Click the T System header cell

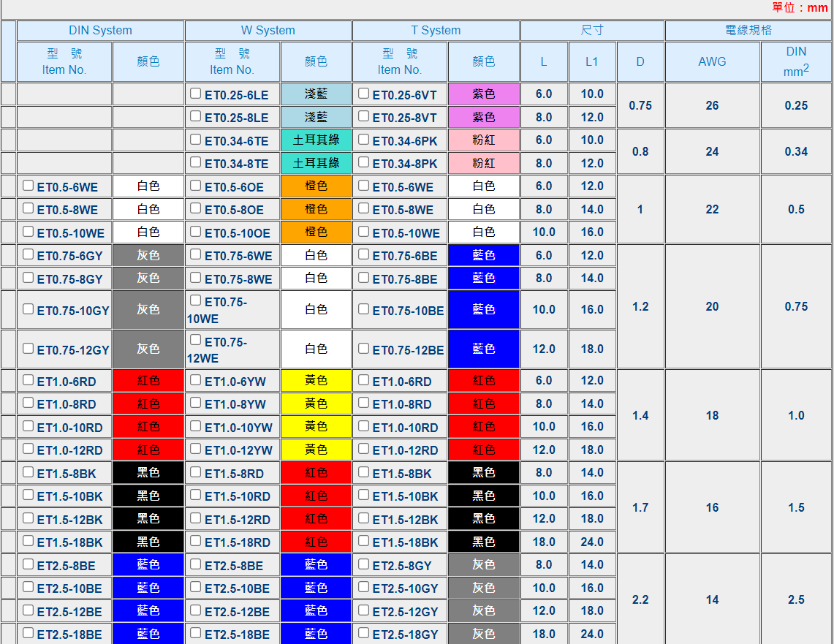[436, 31]
